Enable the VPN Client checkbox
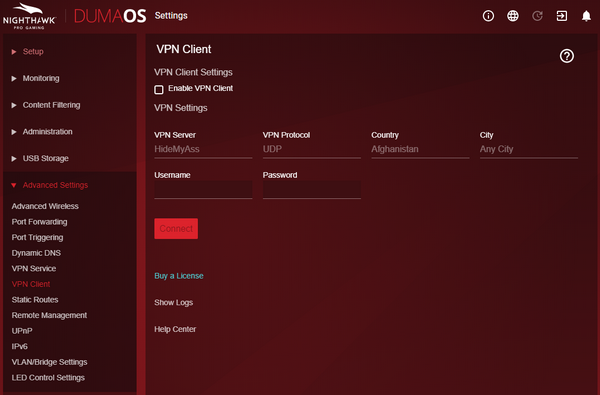 159,90
